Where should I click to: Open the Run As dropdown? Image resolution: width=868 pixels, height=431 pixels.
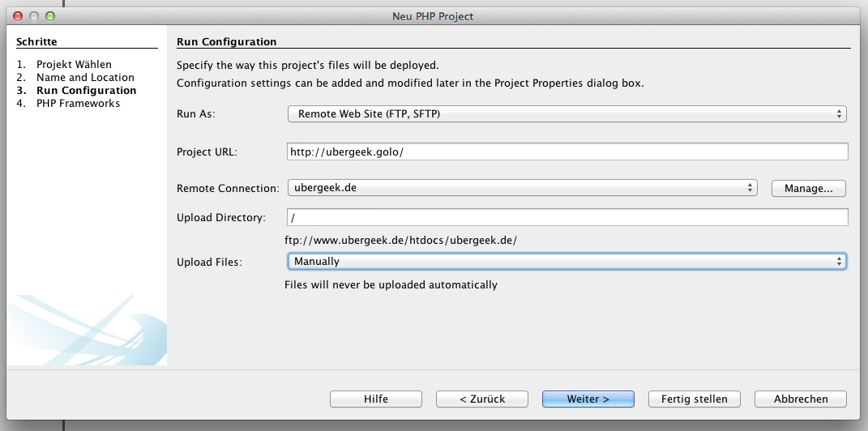[567, 114]
